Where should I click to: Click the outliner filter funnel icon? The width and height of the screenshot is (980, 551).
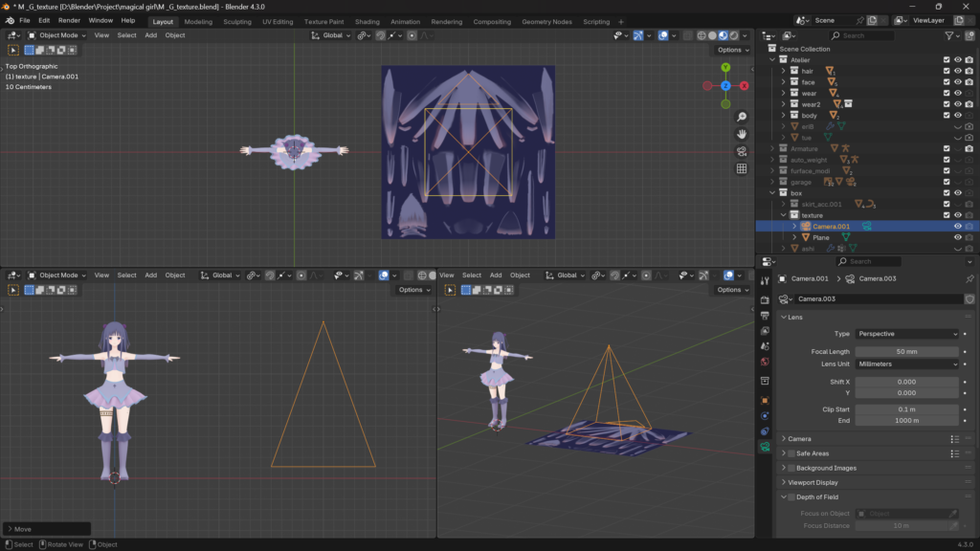pyautogui.click(x=949, y=35)
